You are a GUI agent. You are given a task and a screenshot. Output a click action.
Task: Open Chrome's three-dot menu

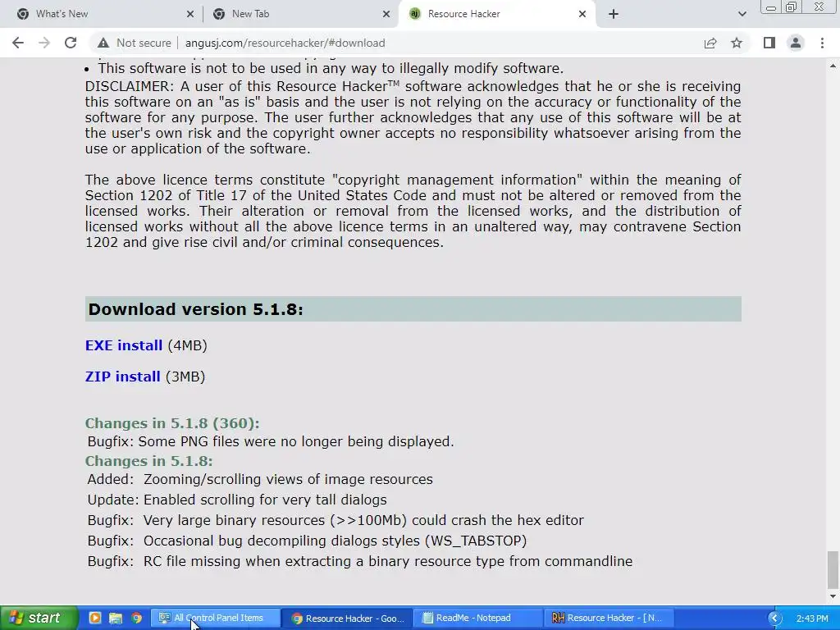pos(822,43)
